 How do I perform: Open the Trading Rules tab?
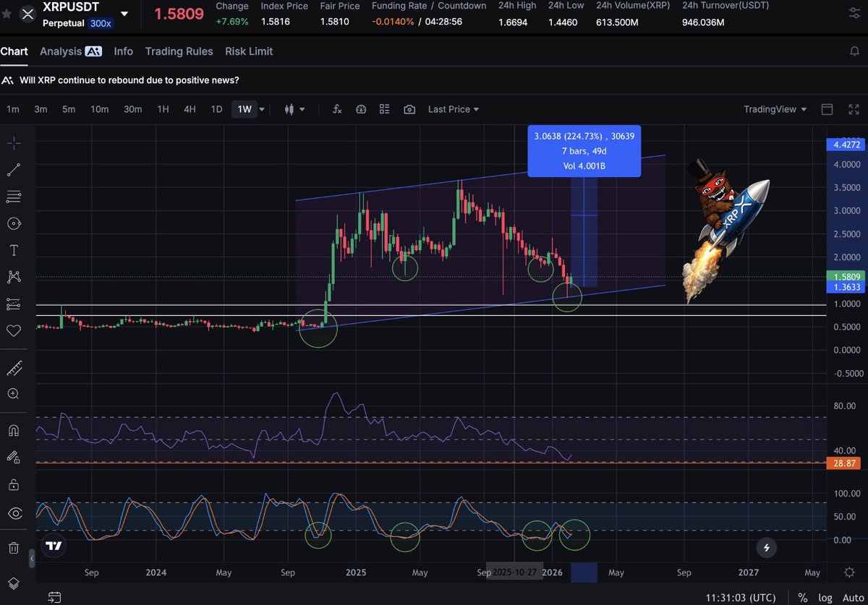pos(179,51)
